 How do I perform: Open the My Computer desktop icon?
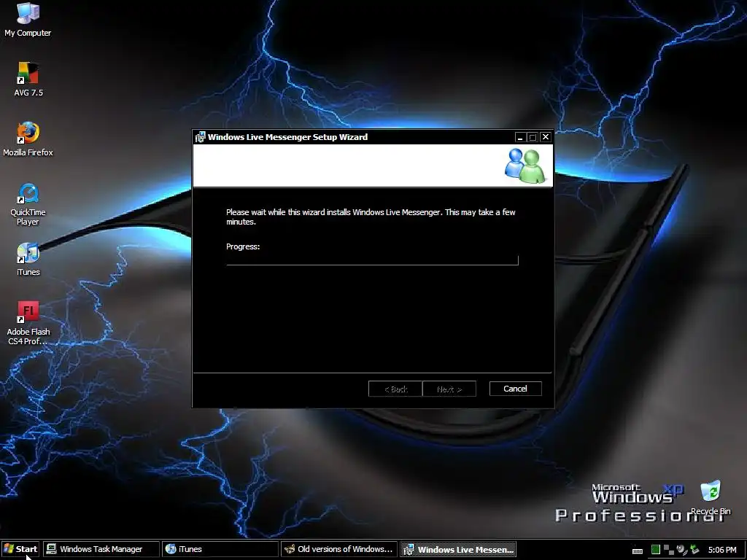(x=28, y=20)
